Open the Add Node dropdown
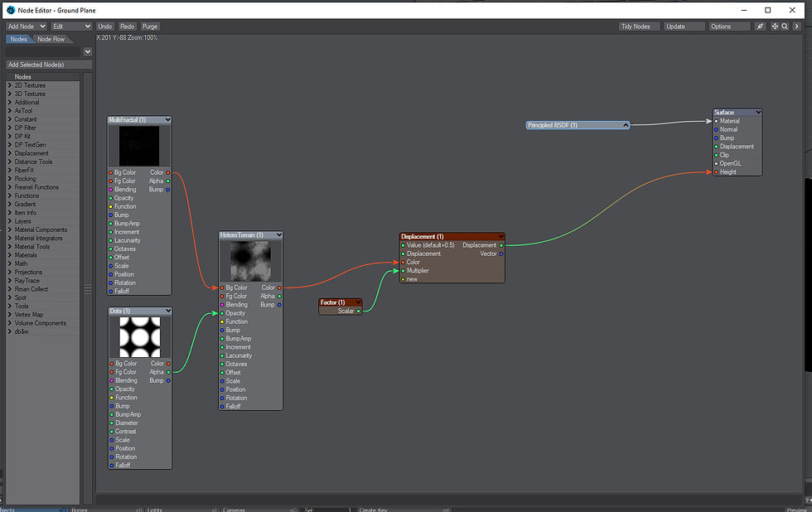Image resolution: width=812 pixels, height=512 pixels. coord(25,26)
